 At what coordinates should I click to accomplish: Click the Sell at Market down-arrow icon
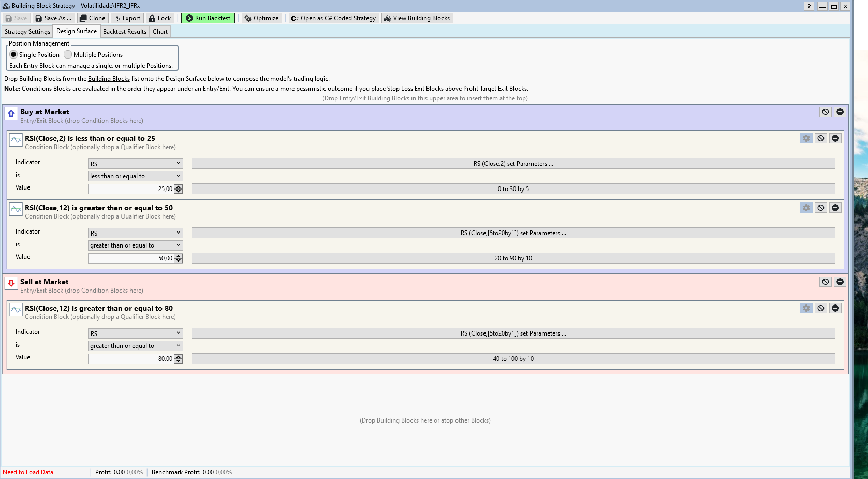click(x=11, y=283)
